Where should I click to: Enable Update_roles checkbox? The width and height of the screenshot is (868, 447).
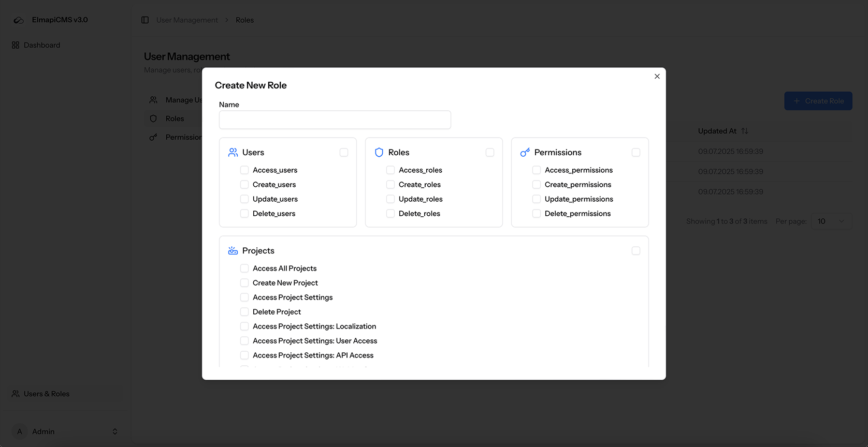coord(390,199)
